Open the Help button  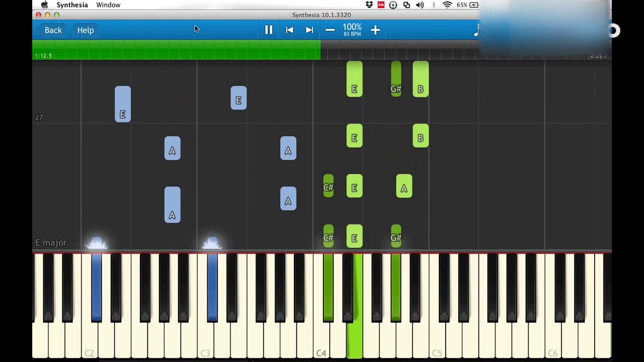tap(86, 30)
